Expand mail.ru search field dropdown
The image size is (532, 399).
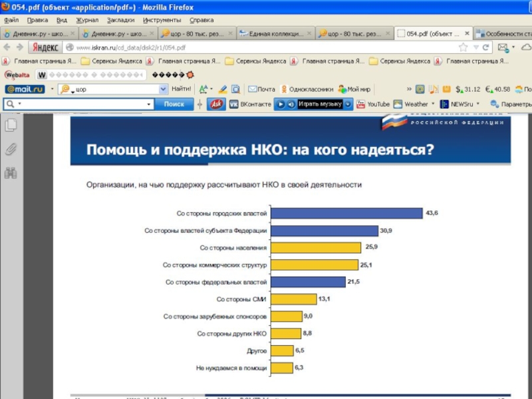[163, 89]
